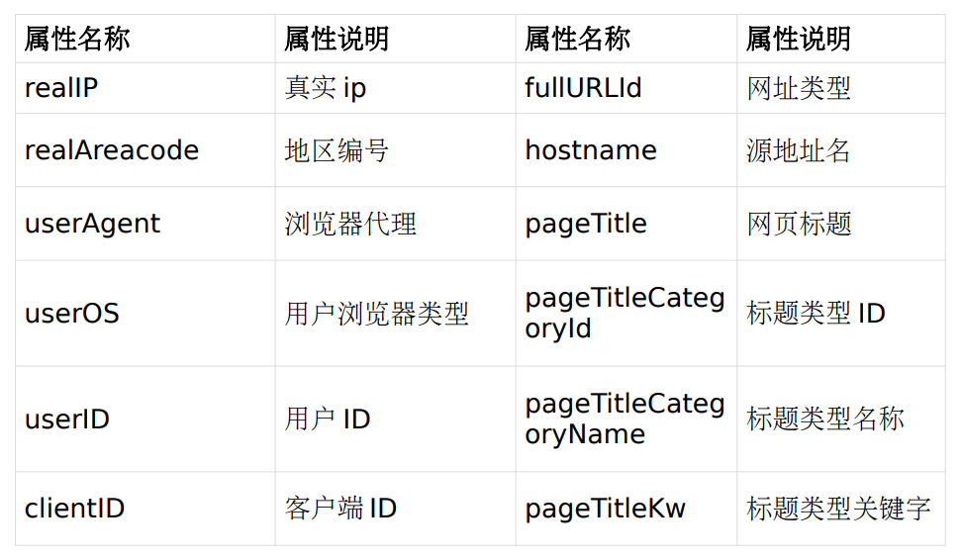Click the realIP attribute cell

[61, 88]
